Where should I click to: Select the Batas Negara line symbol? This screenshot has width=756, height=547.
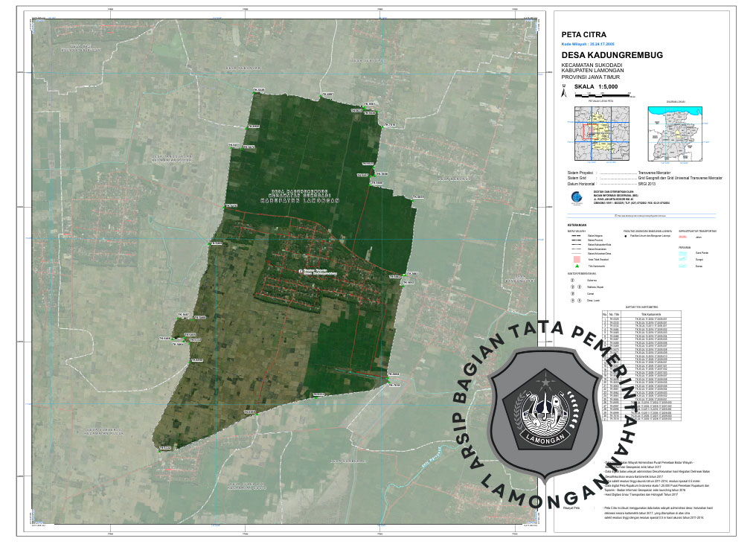pos(577,237)
